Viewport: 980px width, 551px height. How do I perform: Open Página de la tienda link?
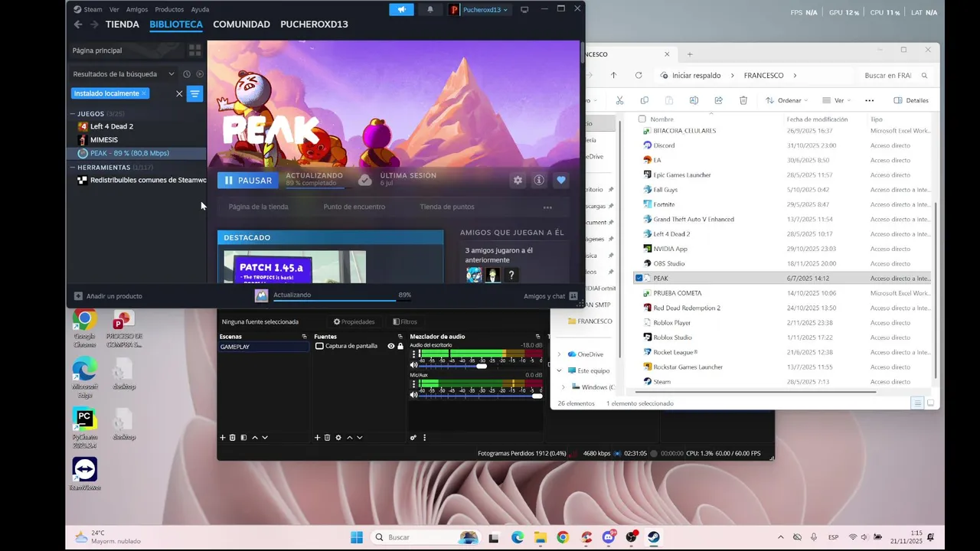click(258, 207)
